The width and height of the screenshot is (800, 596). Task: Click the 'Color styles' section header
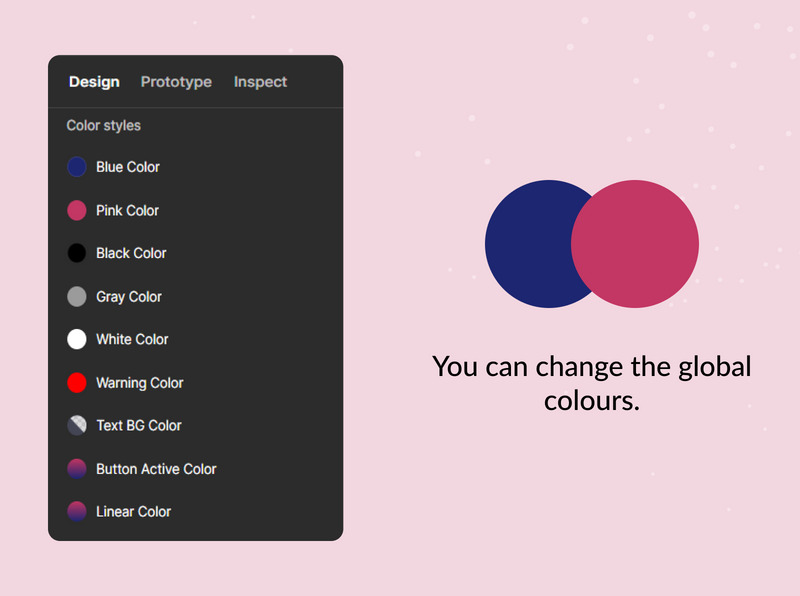pyautogui.click(x=103, y=126)
